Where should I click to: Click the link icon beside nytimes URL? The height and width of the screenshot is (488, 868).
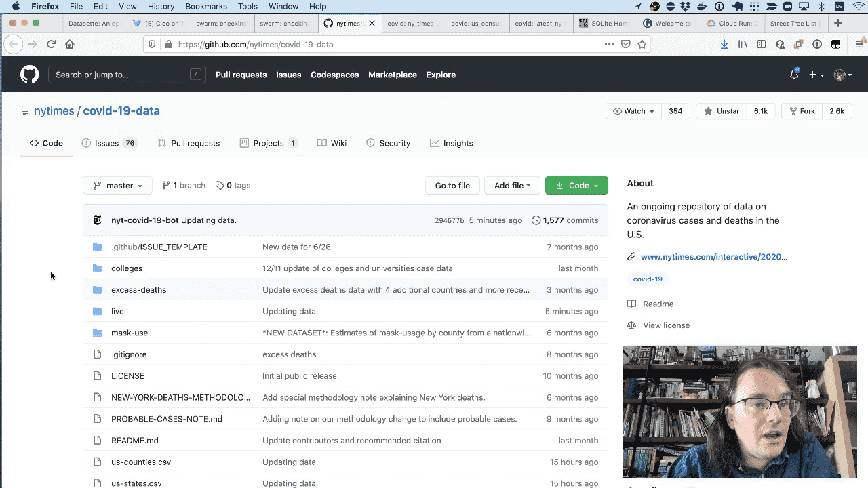(631, 257)
